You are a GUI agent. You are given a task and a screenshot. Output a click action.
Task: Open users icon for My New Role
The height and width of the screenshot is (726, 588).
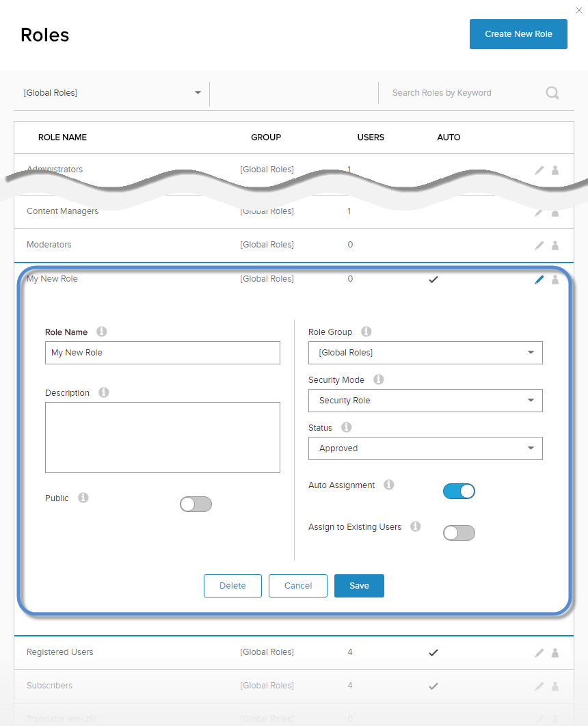(555, 280)
